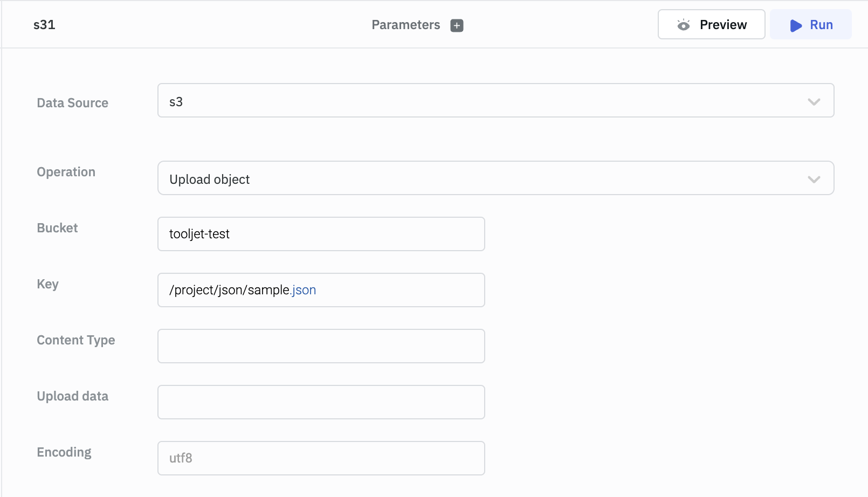Click the Operation field label

pyautogui.click(x=66, y=172)
